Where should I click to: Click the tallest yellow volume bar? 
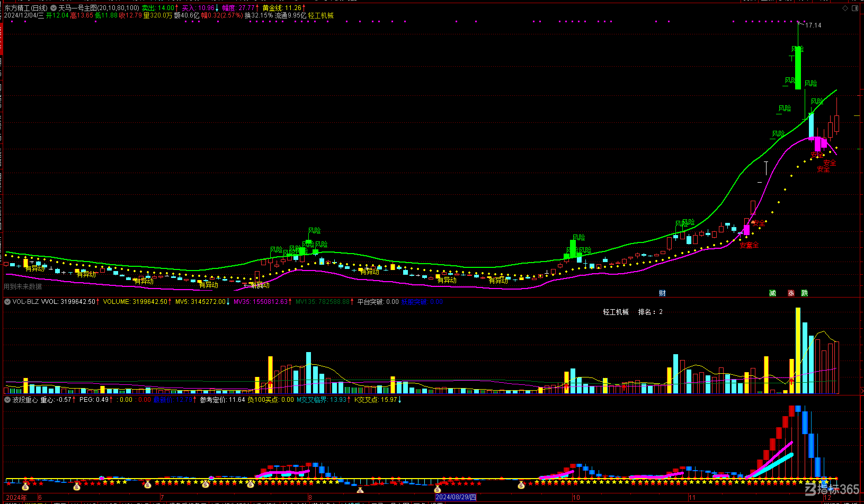(798, 350)
